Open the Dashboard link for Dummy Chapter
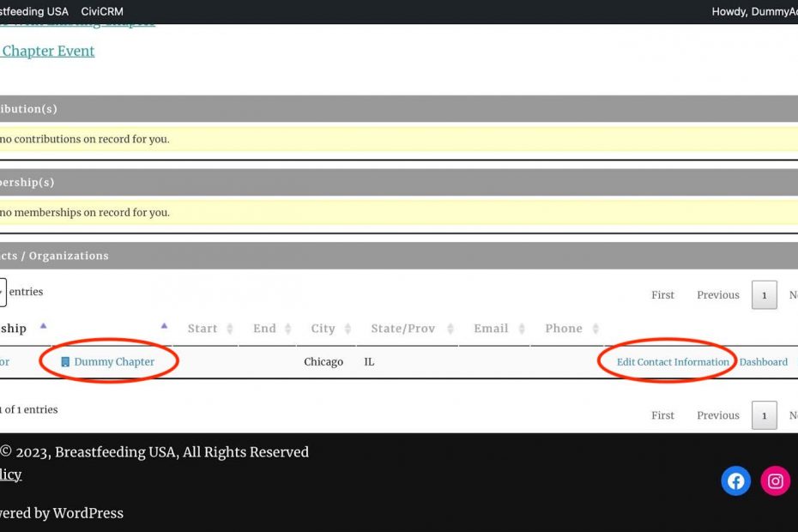Image resolution: width=798 pixels, height=532 pixels. pyautogui.click(x=764, y=362)
